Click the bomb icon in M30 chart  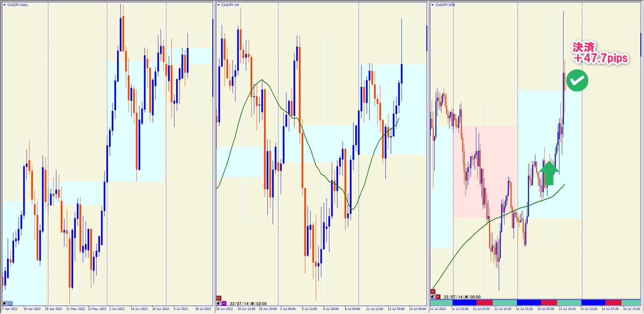pyautogui.click(x=433, y=297)
